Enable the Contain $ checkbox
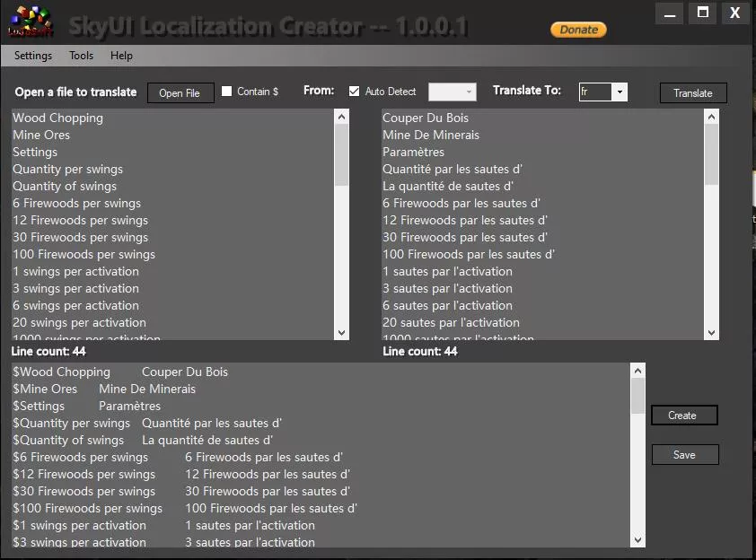Image resolution: width=756 pixels, height=560 pixels. point(226,91)
